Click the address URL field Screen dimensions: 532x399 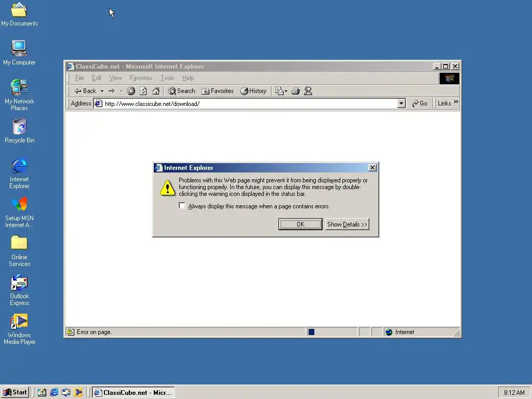point(250,103)
